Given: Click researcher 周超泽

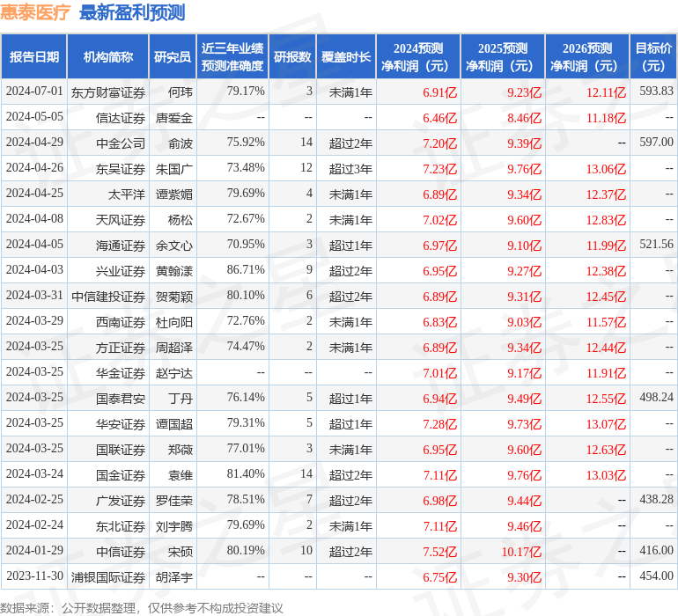Looking at the screenshot, I should pyautogui.click(x=174, y=348).
